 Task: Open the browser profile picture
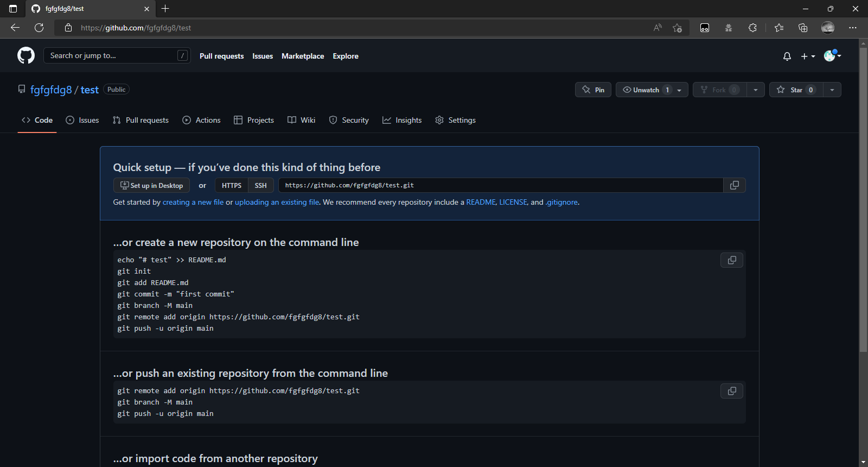tap(828, 28)
